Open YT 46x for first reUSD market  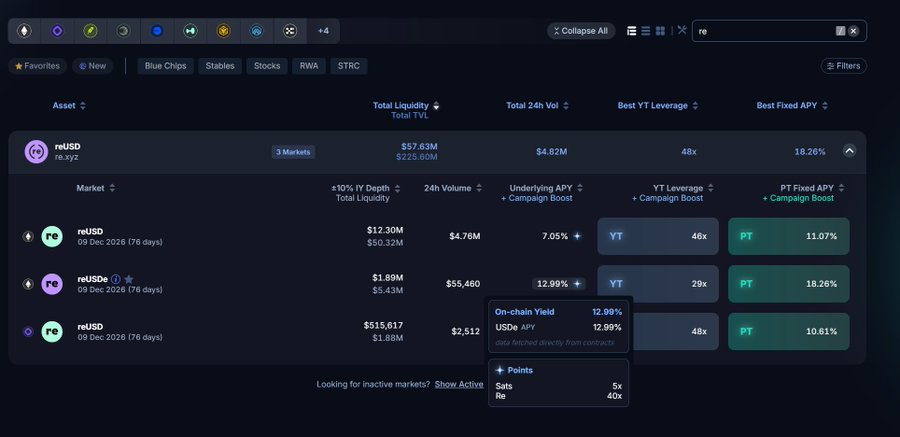tap(658, 236)
